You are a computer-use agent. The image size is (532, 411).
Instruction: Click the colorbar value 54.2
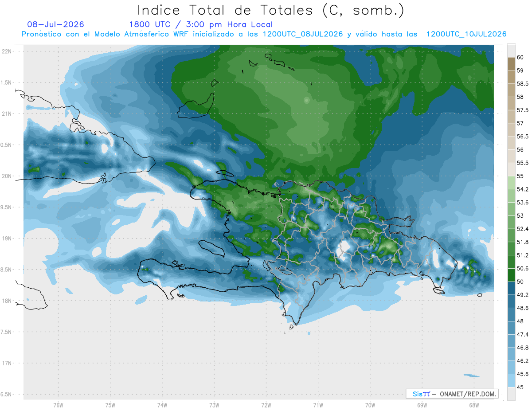point(522,189)
